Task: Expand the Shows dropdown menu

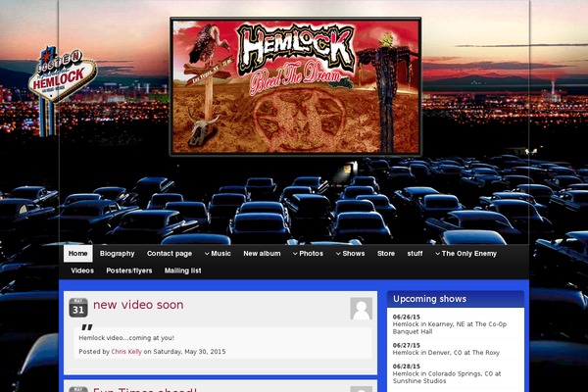Action: 350,254
